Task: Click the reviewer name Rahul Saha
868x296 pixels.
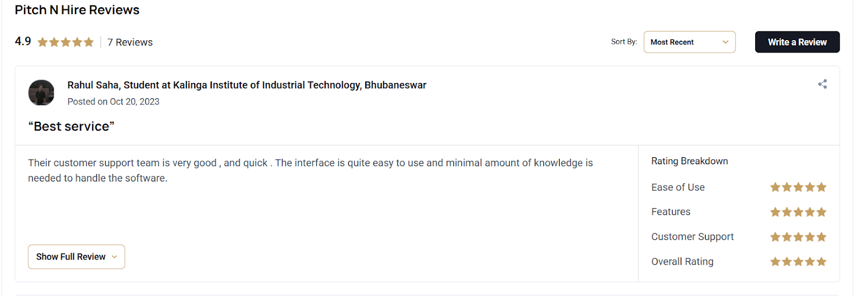Action: coord(93,85)
